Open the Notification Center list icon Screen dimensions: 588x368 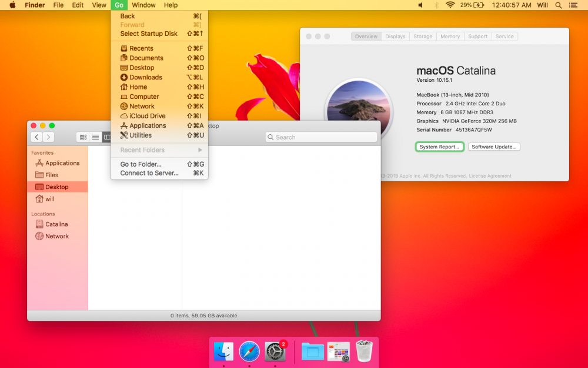573,5
